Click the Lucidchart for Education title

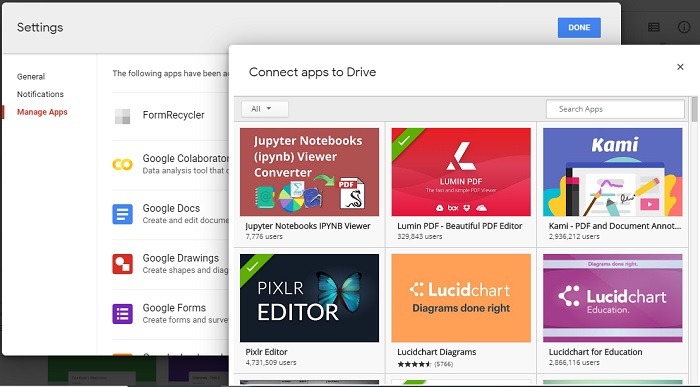tap(596, 352)
